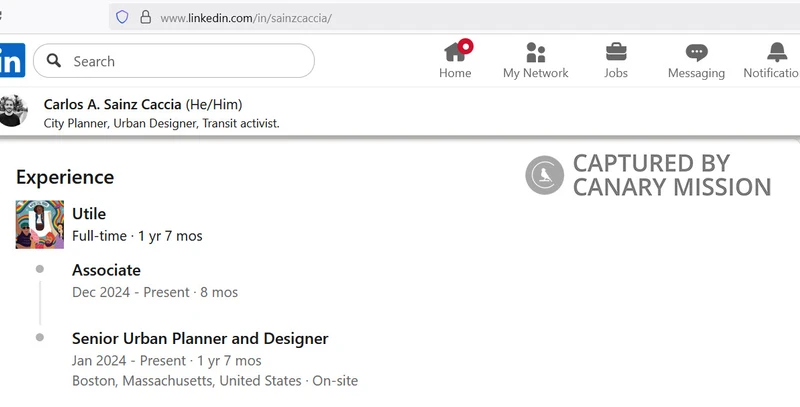Click the browser tracking protection shield icon

(123, 17)
